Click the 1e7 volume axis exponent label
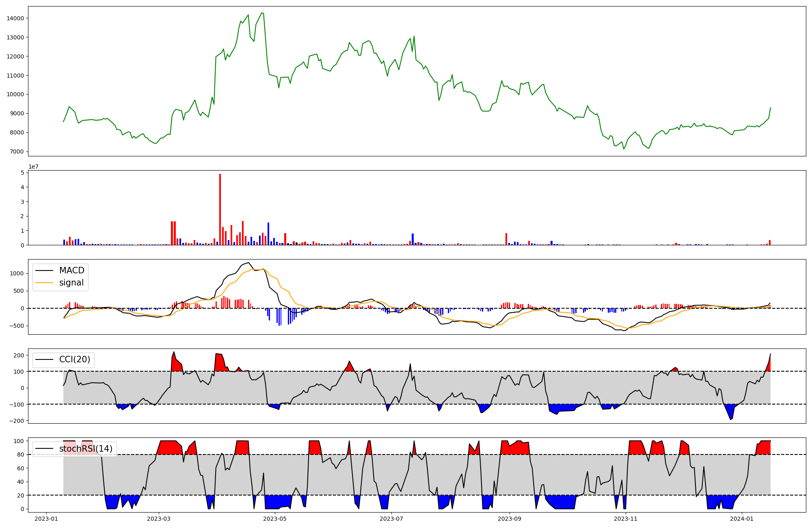This screenshot has width=812, height=528. tap(33, 167)
